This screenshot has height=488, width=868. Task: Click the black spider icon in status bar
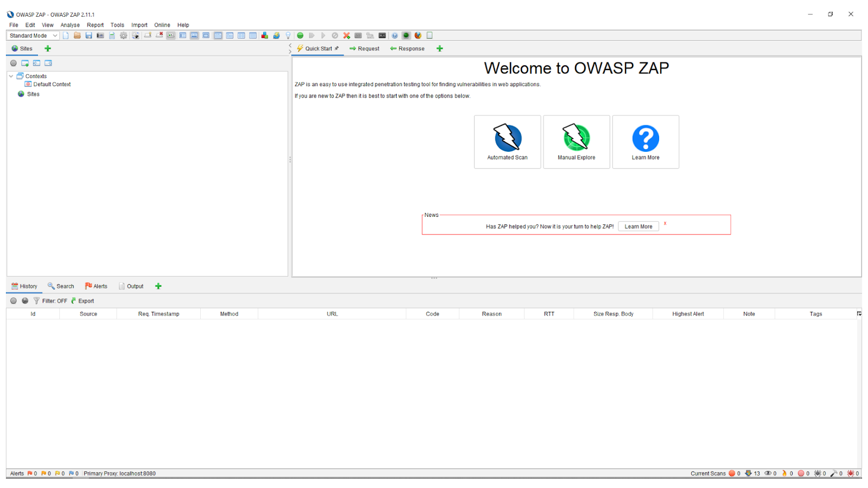pos(817,473)
